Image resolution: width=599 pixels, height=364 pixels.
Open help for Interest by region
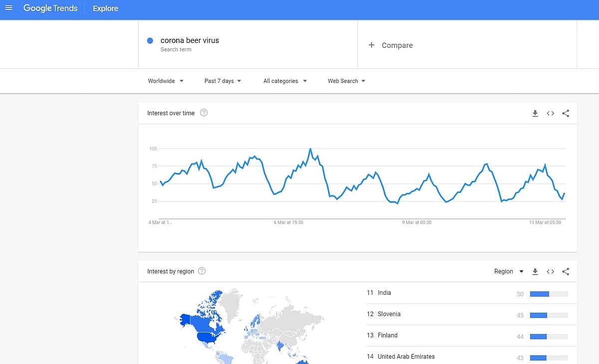click(x=202, y=271)
